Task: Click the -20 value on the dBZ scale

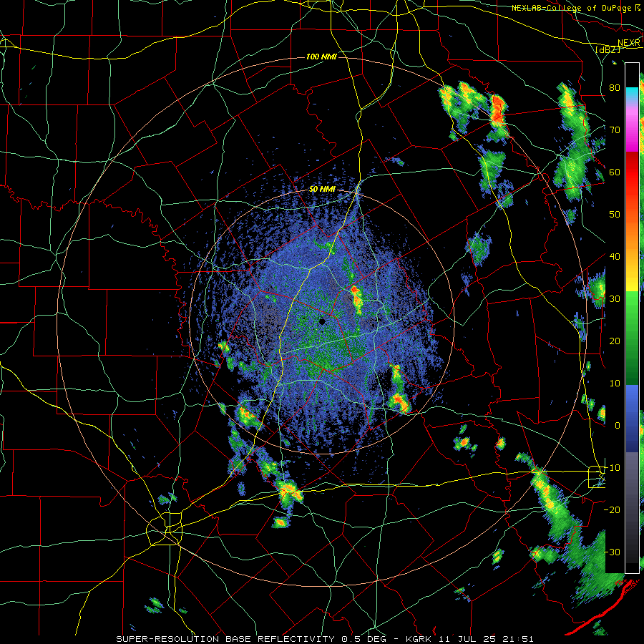Action: (612, 509)
